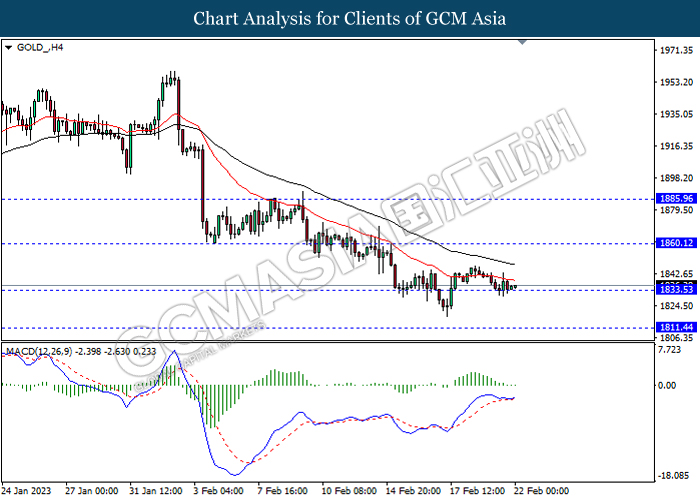Click the 1842.65 price axis value
The image size is (700, 500).
676,274
